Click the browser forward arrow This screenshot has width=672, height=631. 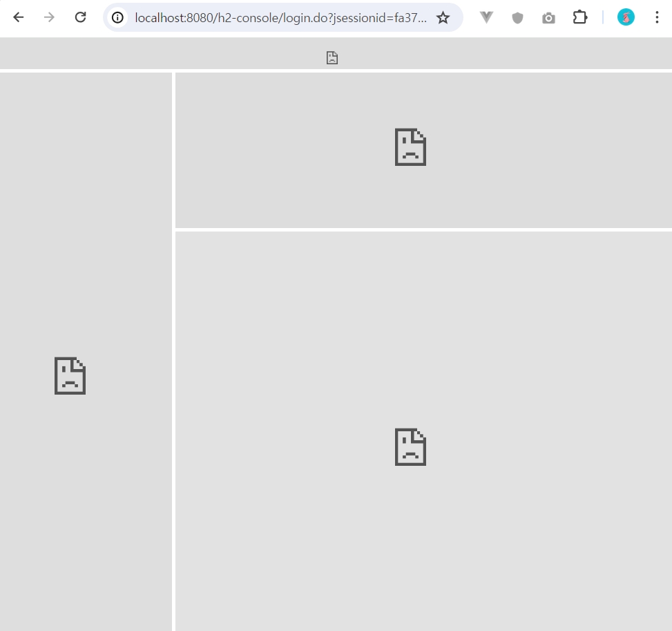49,17
